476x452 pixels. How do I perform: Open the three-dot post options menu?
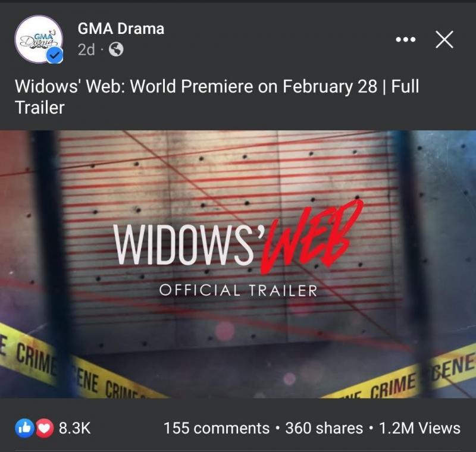tap(406, 39)
